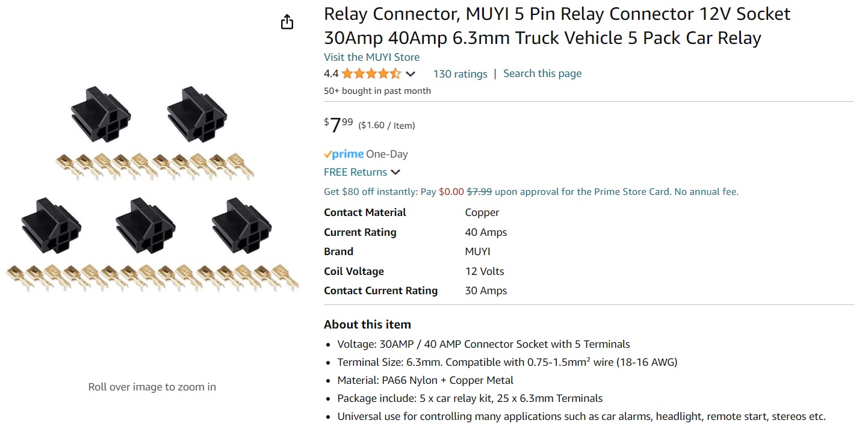Click the Contact Material spec label
The height and width of the screenshot is (432, 868).
click(365, 212)
